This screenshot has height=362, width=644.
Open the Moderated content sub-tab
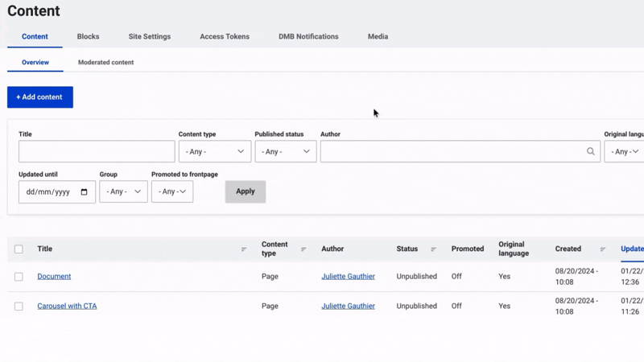105,62
